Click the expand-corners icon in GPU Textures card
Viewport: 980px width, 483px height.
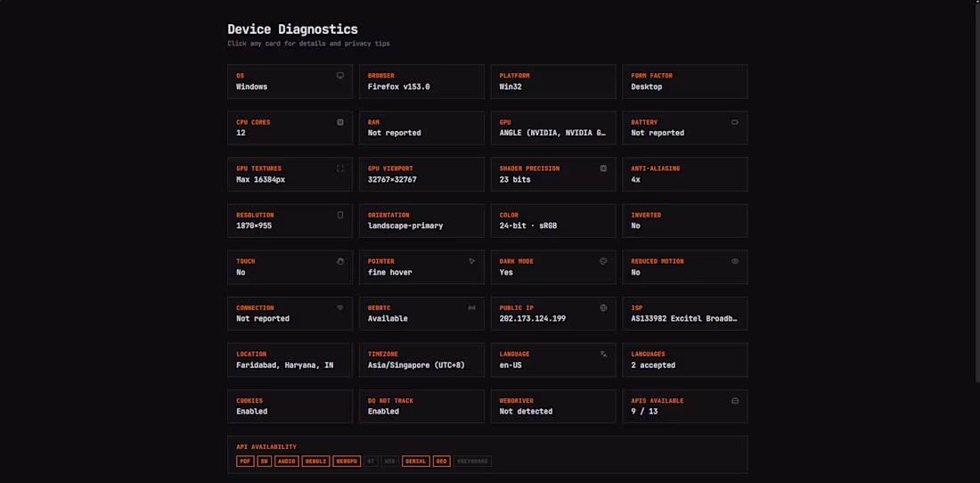[340, 168]
